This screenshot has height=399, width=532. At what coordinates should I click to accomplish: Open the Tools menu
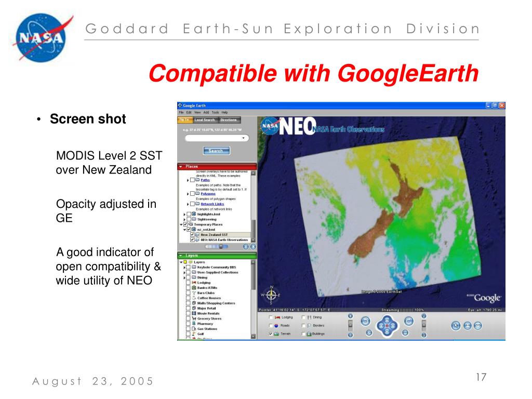(215, 112)
